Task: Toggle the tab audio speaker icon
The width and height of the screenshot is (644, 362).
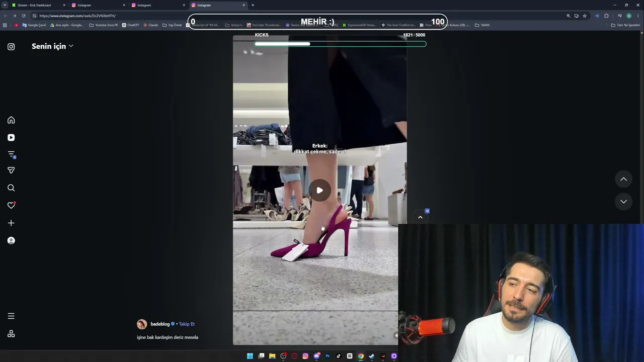Action: pyautogui.click(x=597, y=16)
